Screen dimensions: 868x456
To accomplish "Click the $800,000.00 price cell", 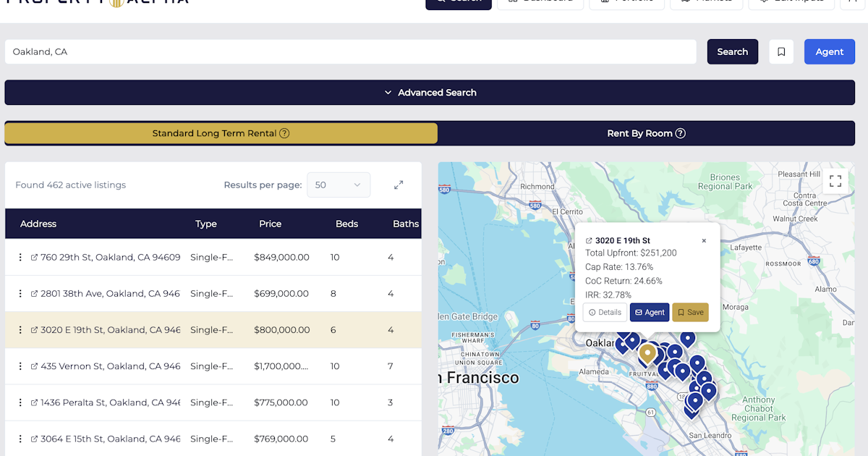I will pos(281,329).
